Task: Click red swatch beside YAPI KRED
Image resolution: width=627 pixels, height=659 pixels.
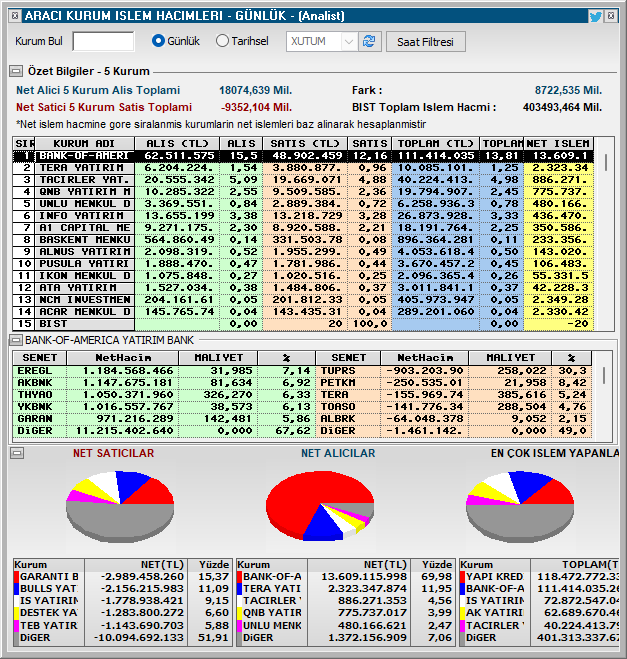Action: (x=463, y=577)
